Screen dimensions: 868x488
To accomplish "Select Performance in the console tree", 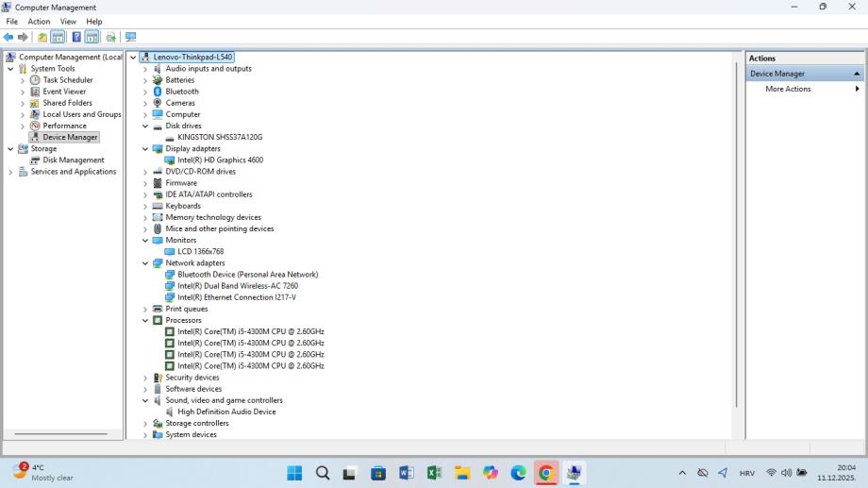I will 64,126.
